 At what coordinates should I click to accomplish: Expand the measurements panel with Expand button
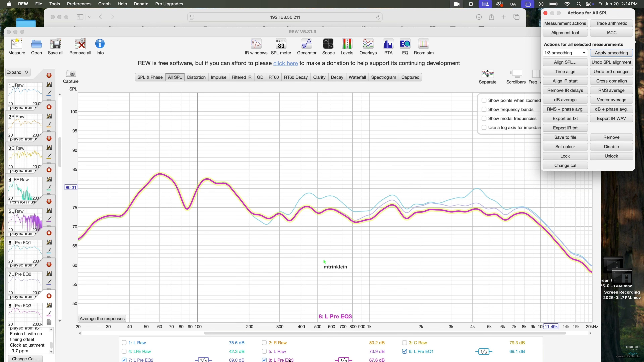[x=17, y=72]
